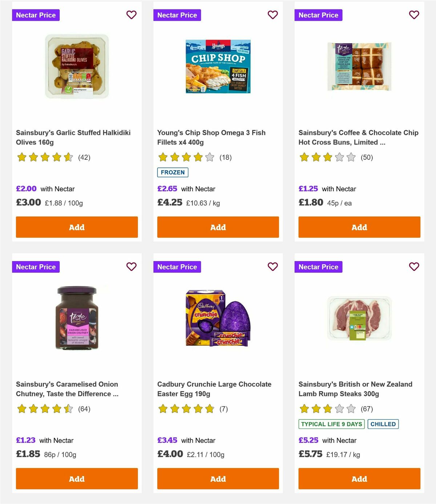436x504 pixels.
Task: Click the CHILLED tag on Lamb Rump Steaks
Action: coord(383,424)
